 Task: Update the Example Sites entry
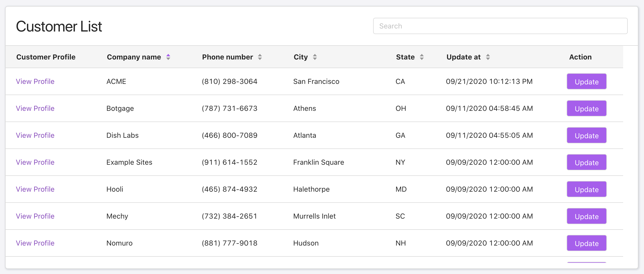pos(586,162)
